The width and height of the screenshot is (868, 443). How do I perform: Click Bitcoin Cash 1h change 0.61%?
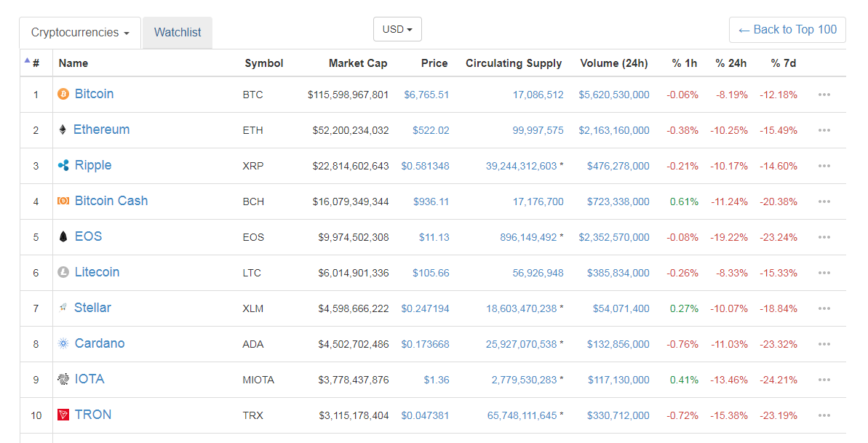(684, 201)
